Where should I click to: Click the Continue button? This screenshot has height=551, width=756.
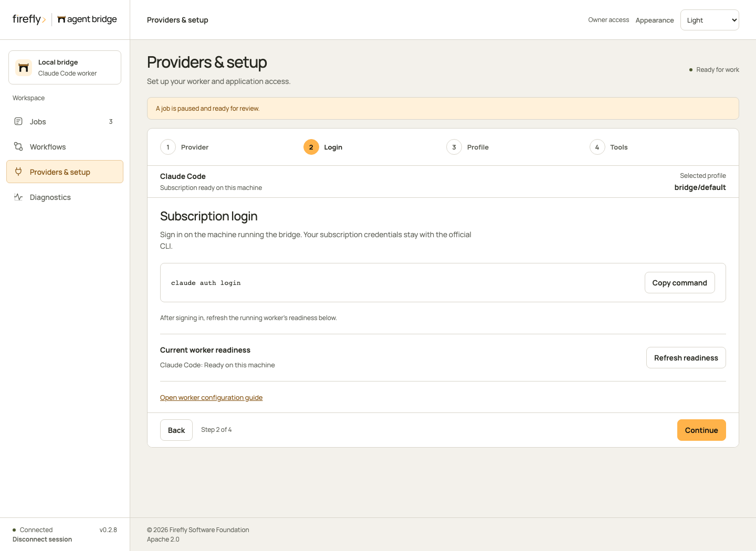[701, 430]
